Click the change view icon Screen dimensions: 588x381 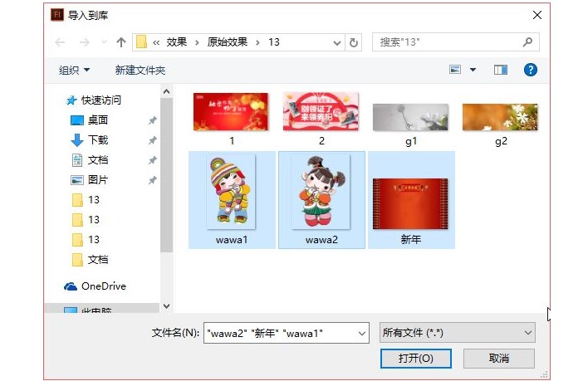coord(455,71)
